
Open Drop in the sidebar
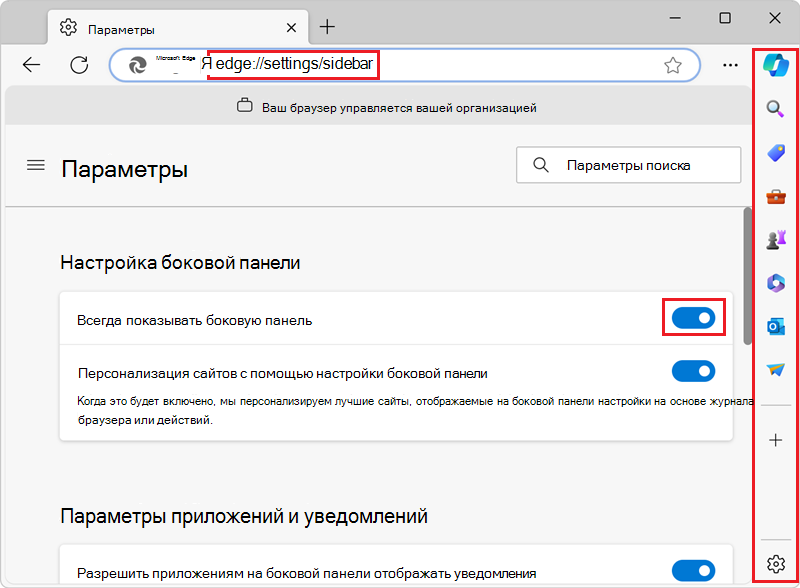pos(775,368)
